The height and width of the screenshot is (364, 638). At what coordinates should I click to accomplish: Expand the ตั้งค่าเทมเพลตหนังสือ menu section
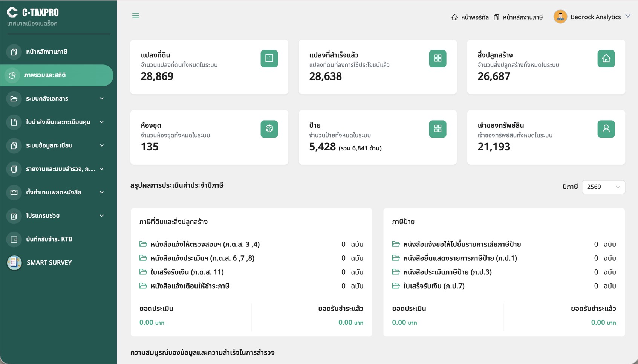point(57,193)
